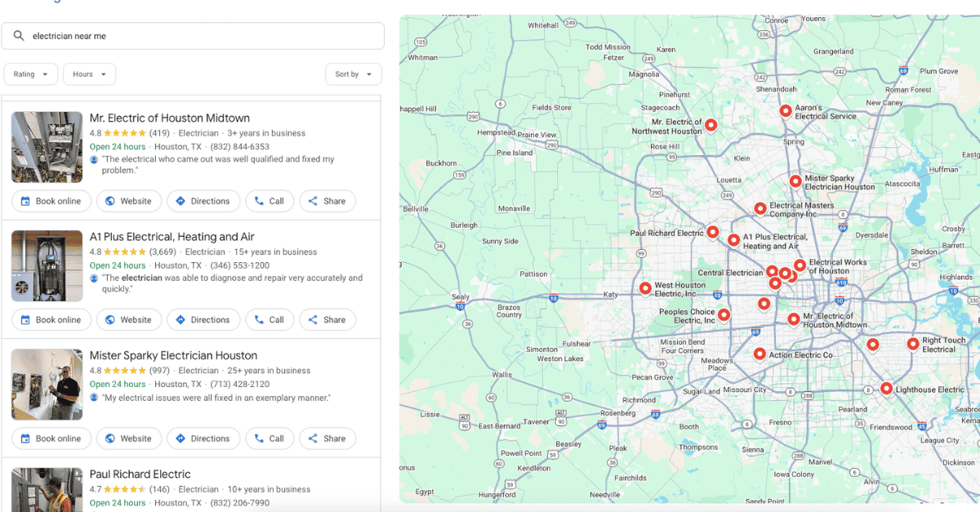Click Right Touch Electrical map pin
The width and height of the screenshot is (980, 512).
click(x=913, y=345)
